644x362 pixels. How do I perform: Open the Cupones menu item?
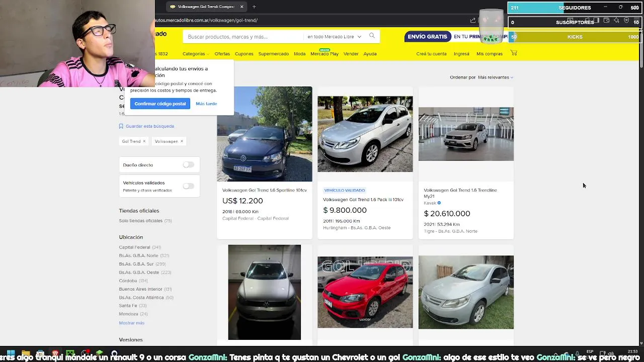244,54
